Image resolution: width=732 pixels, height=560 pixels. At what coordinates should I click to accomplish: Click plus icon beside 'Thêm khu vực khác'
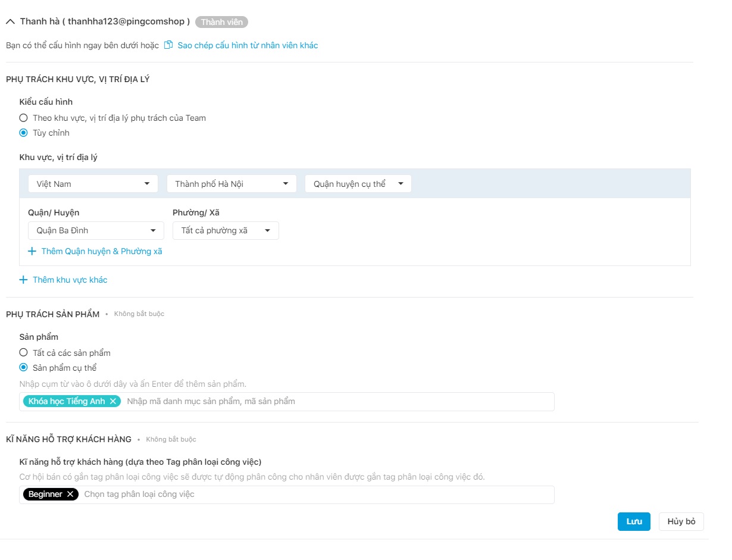click(24, 280)
